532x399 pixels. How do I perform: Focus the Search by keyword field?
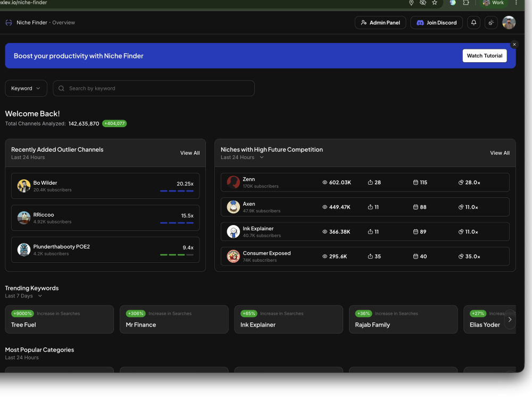(154, 88)
